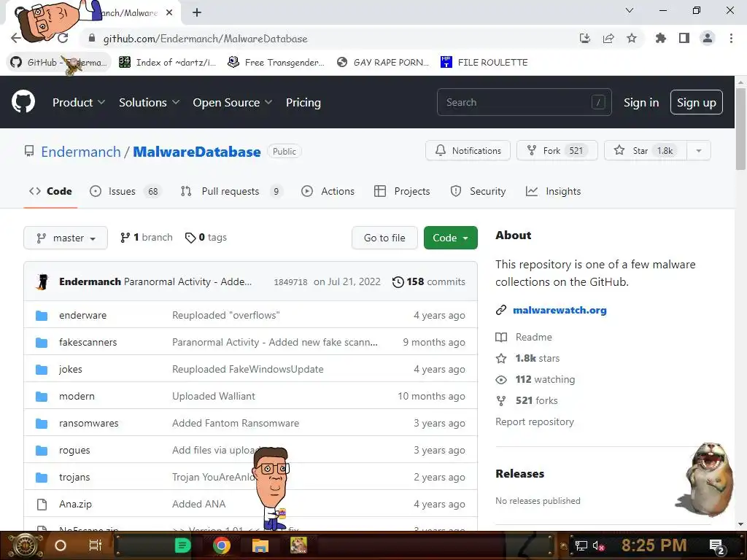747x560 pixels.
Task: Click the Go to file button
Action: 384,238
